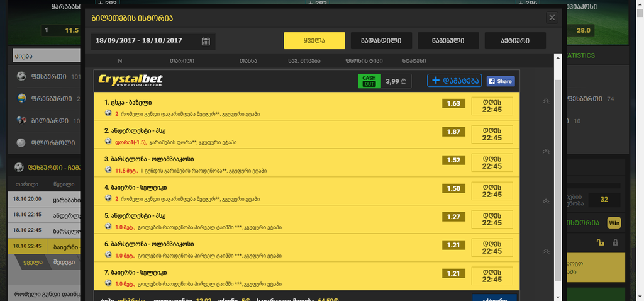The width and height of the screenshot is (644, 301).
Task: Click the 1.87 odds badge
Action: pos(453,132)
